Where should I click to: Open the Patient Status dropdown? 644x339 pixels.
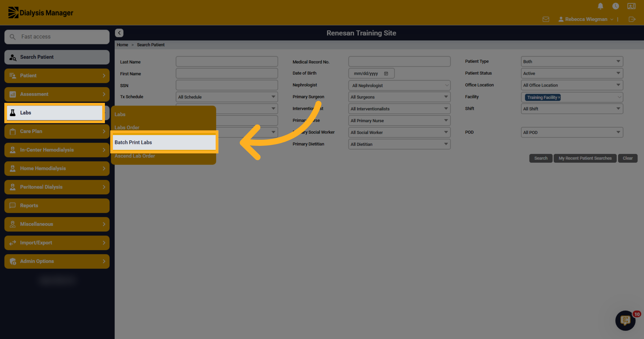click(x=572, y=73)
